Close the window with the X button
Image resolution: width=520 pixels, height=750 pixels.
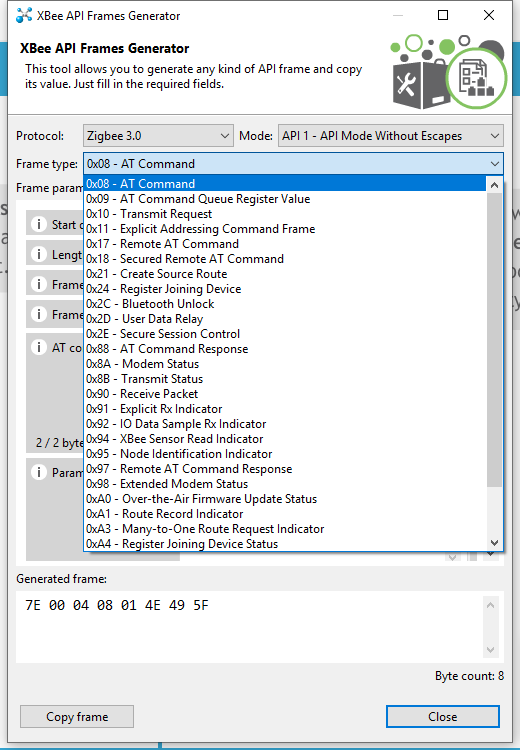[x=488, y=15]
